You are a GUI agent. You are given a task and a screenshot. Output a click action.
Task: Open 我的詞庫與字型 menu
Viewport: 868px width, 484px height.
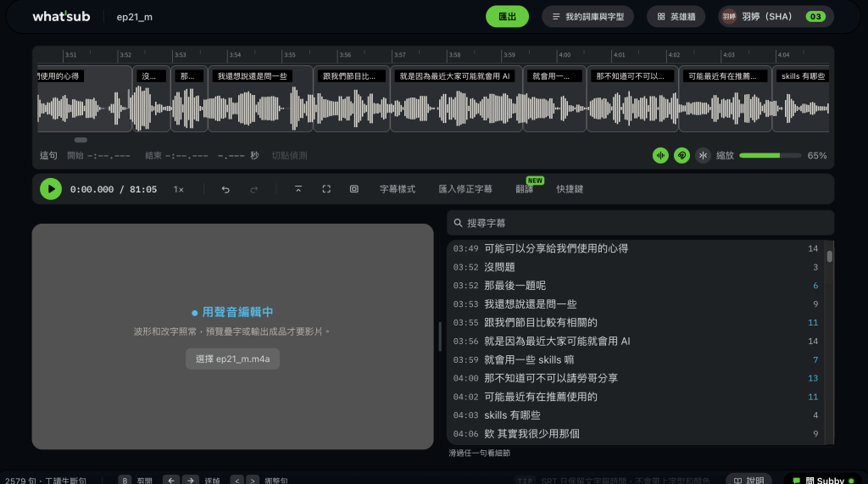[588, 17]
